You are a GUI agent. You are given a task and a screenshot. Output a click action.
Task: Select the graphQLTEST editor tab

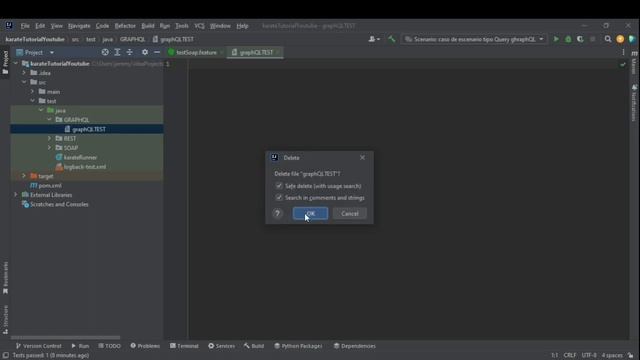(256, 52)
